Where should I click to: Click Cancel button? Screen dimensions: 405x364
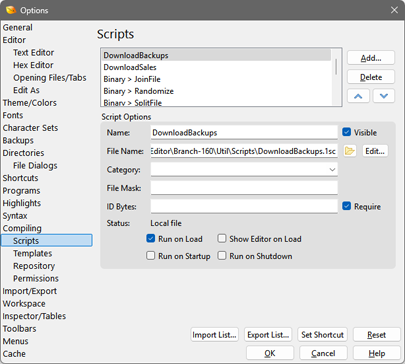tap(323, 353)
